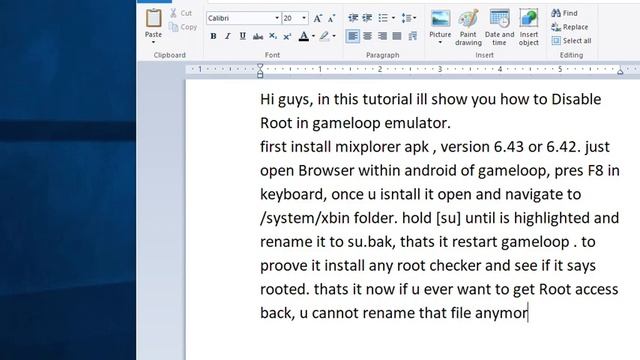This screenshot has width=640, height=360.
Task: Expand the font size dropdown arrow
Action: tap(304, 18)
